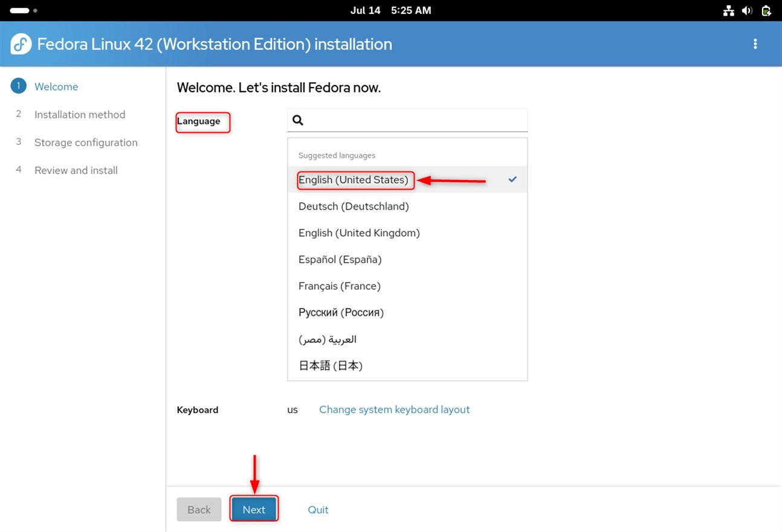The height and width of the screenshot is (532, 782).
Task: Click the 'Welcome. Let's install Fedora now.' heading
Action: coord(279,88)
